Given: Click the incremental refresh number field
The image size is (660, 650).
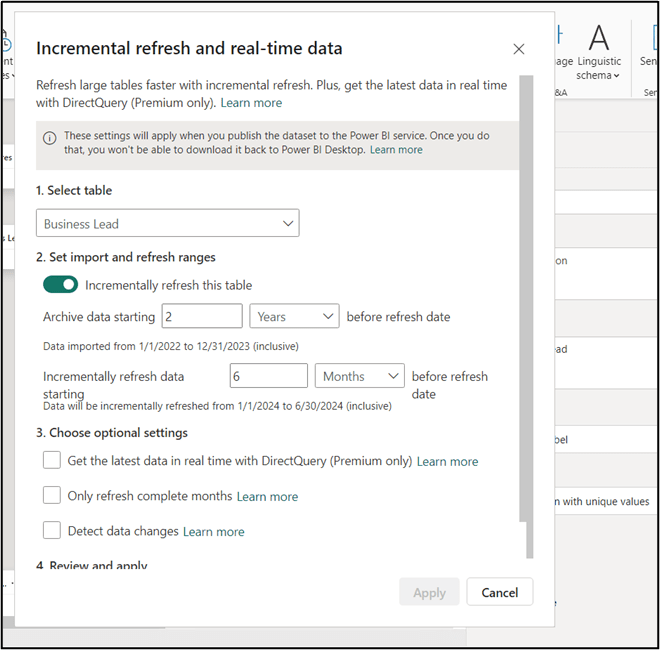Looking at the screenshot, I should (x=268, y=377).
